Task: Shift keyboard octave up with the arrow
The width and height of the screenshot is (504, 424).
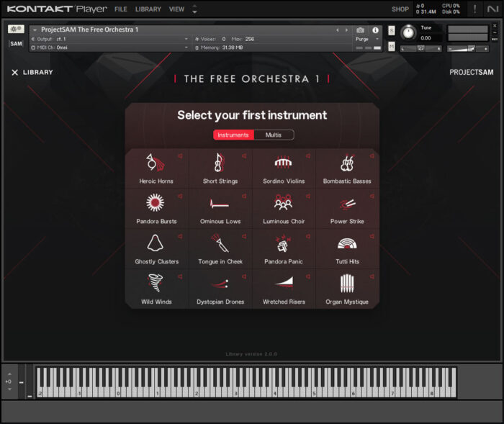Action: pos(9,374)
